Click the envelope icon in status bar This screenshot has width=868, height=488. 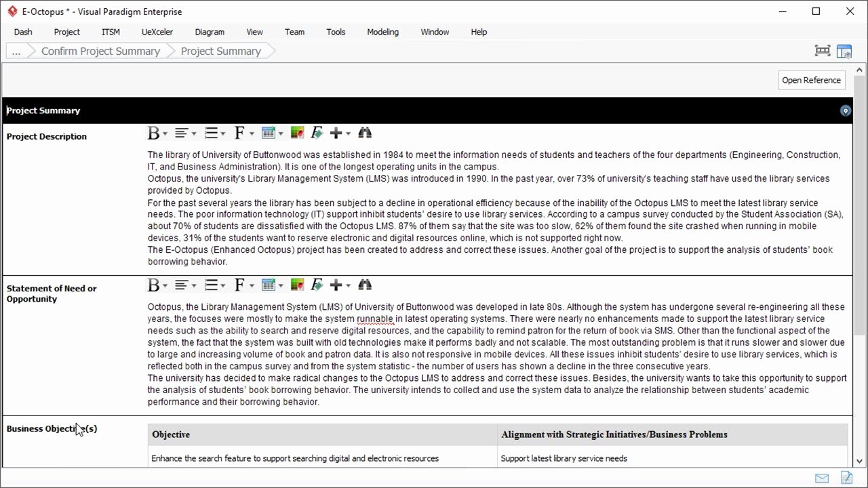822,478
